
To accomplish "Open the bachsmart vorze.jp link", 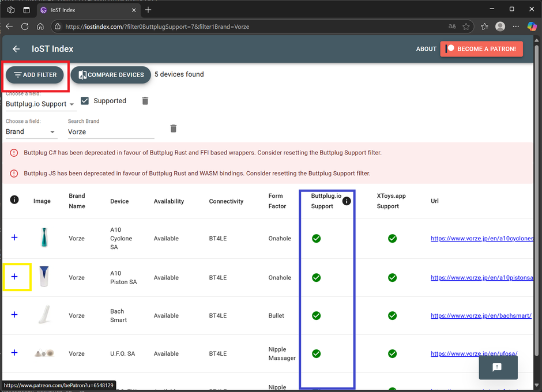I will pos(481,315).
